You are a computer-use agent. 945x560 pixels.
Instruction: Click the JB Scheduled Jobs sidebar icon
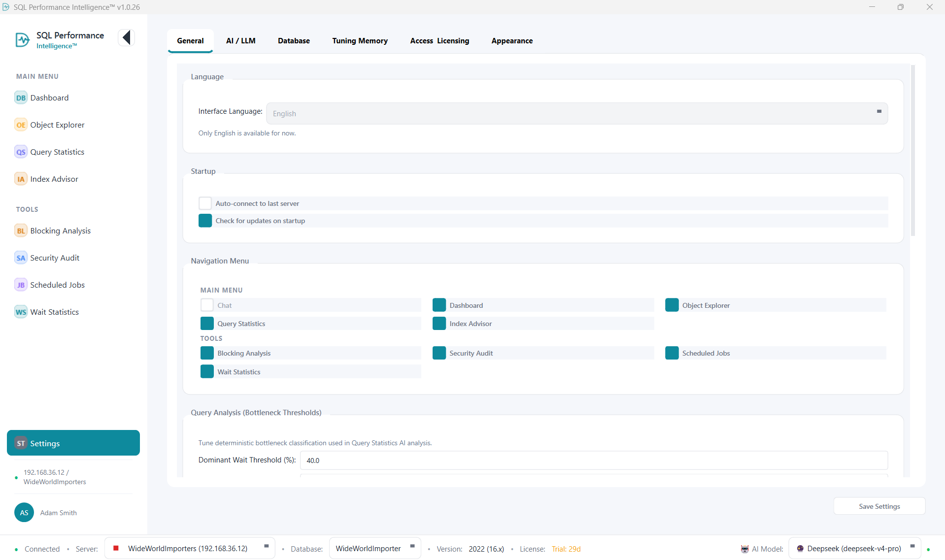pos(21,285)
